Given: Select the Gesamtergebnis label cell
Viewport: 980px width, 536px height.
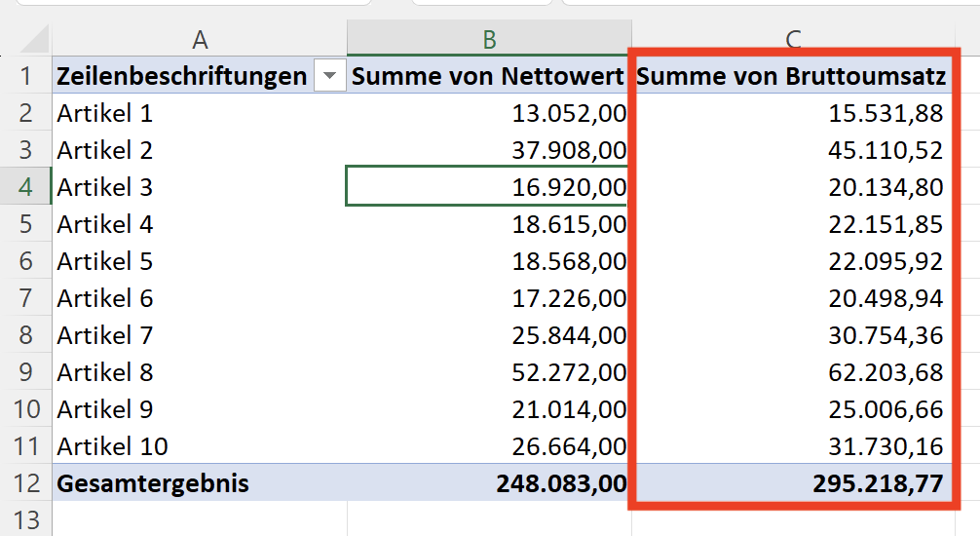Looking at the screenshot, I should [x=200, y=482].
